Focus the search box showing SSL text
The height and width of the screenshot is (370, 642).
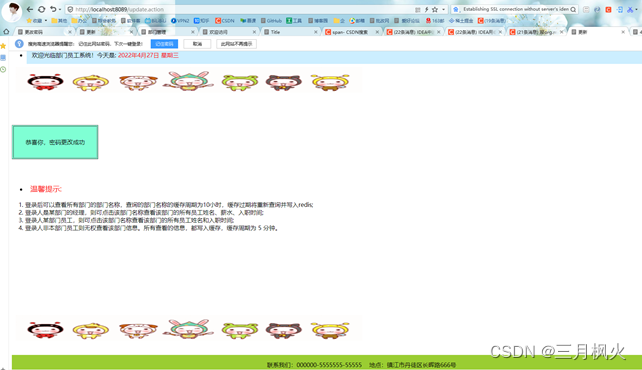(x=515, y=9)
